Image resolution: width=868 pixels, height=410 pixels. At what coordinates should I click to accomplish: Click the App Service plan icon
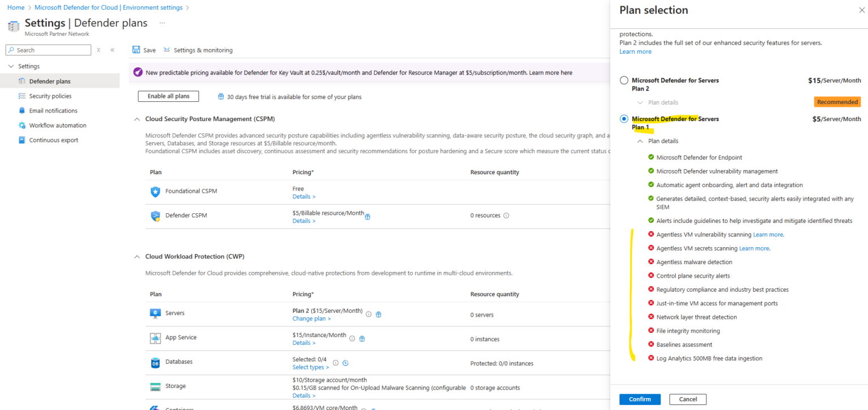click(x=155, y=338)
